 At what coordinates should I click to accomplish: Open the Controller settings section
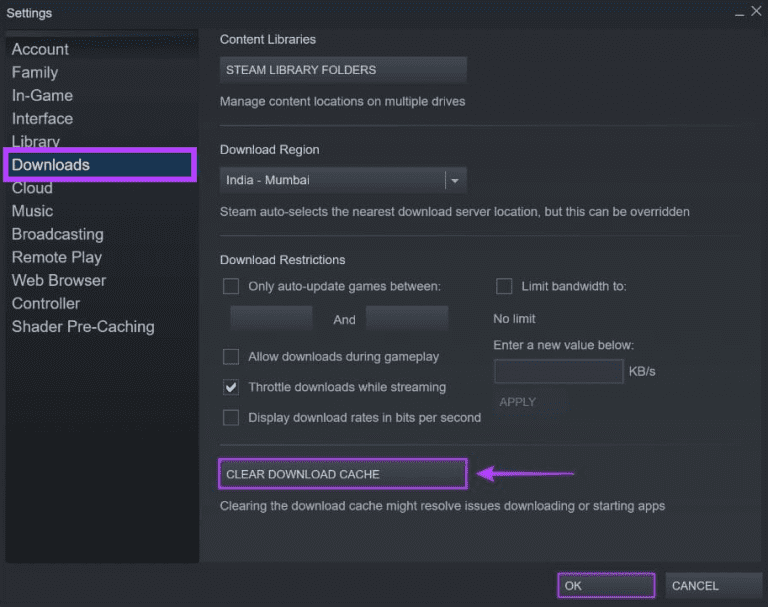point(46,303)
